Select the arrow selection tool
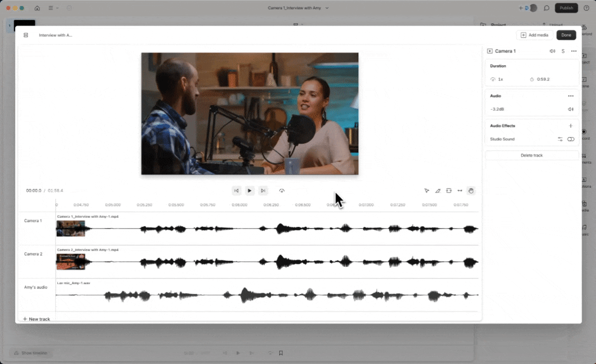 tap(427, 191)
